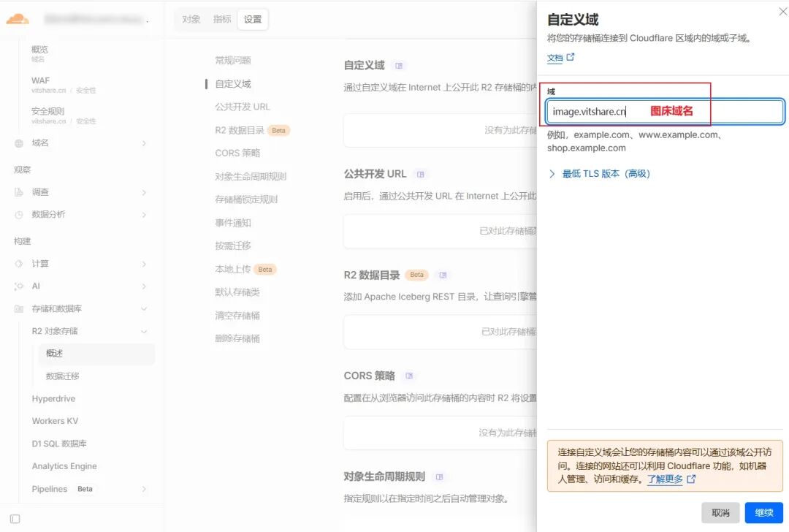Select CORS 策略 in settings navigation
789x532 pixels.
237,153
